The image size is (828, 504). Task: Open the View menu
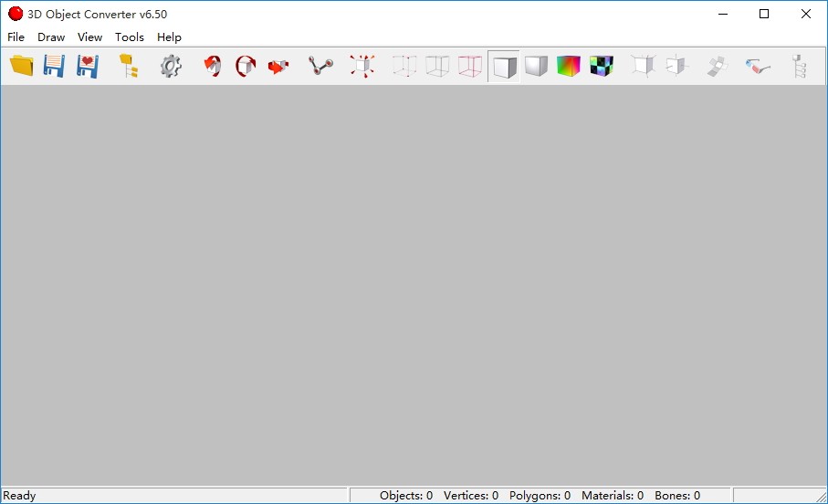pyautogui.click(x=89, y=37)
